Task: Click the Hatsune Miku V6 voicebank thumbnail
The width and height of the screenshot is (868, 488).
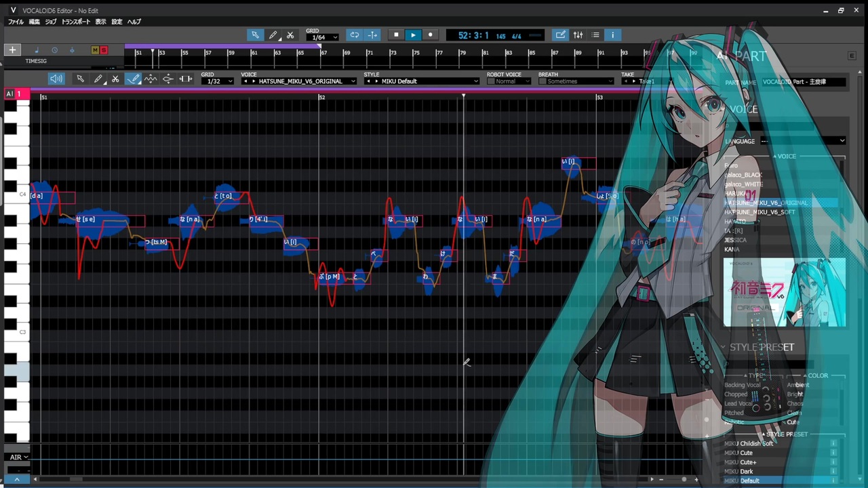Action: click(785, 292)
